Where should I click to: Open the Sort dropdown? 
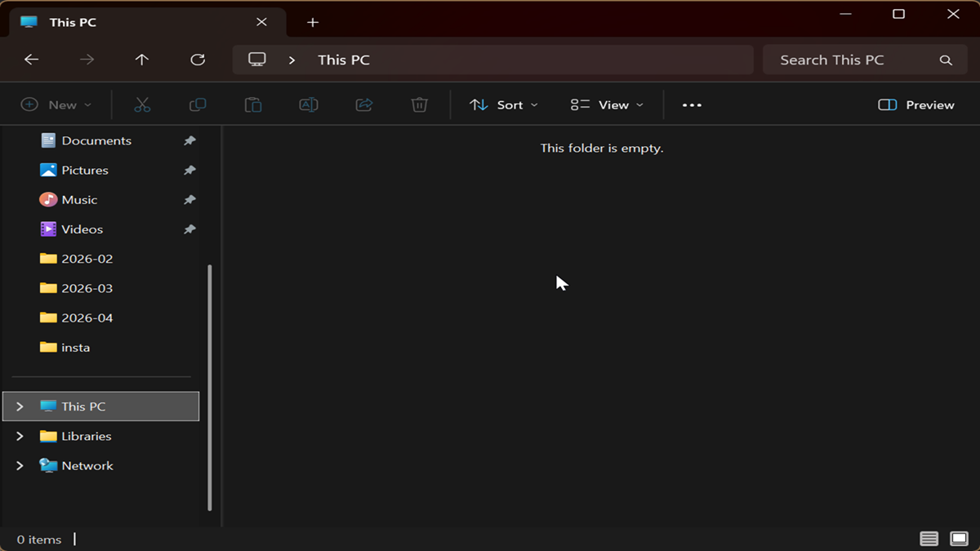point(504,104)
